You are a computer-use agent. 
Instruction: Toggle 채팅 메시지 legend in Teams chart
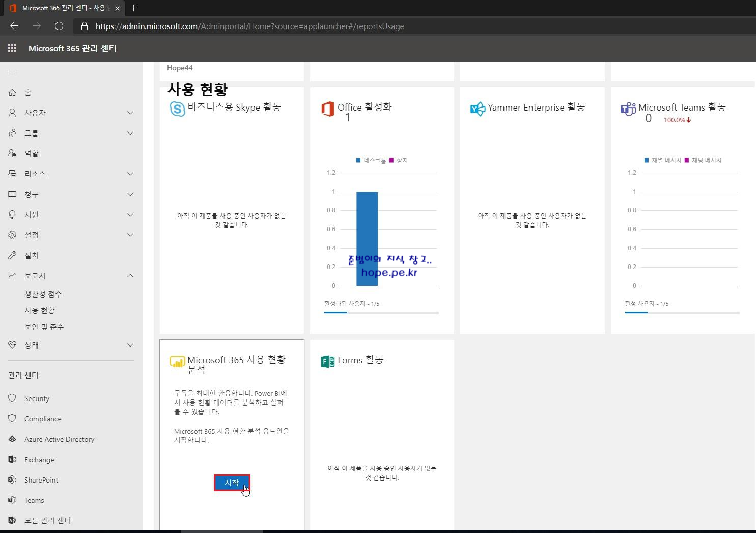pyautogui.click(x=703, y=160)
